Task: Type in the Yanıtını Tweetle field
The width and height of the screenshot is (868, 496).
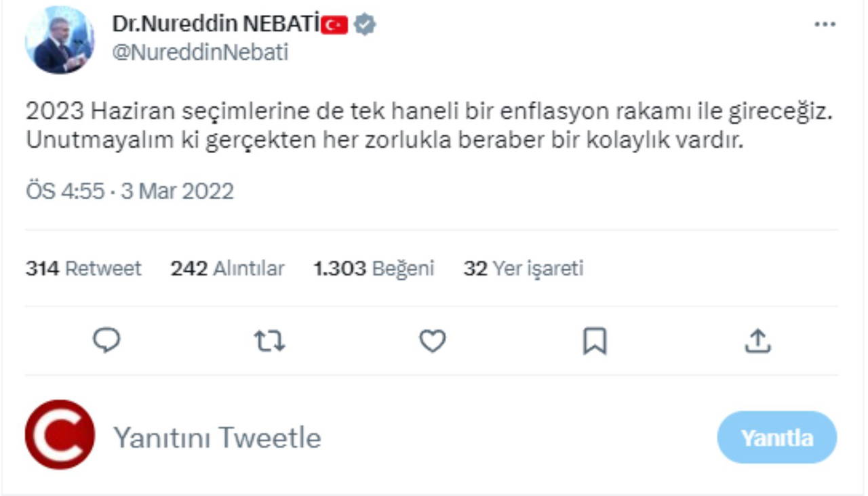Action: click(x=217, y=437)
